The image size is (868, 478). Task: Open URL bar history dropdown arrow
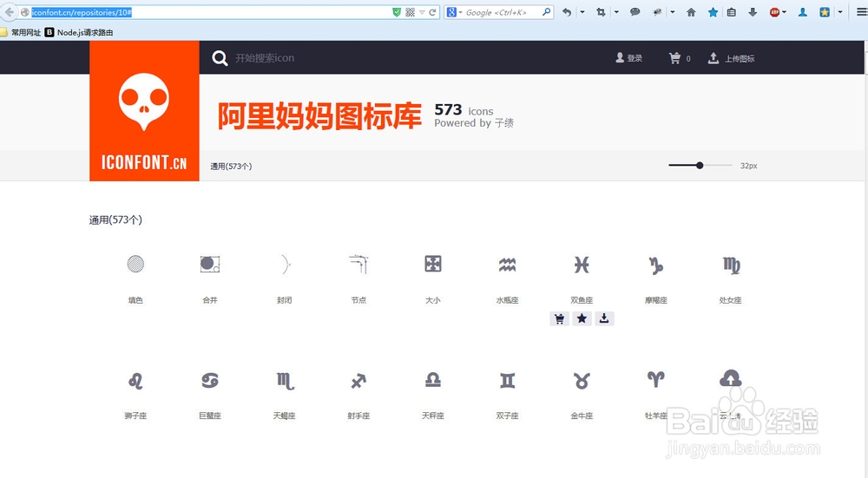(x=422, y=12)
